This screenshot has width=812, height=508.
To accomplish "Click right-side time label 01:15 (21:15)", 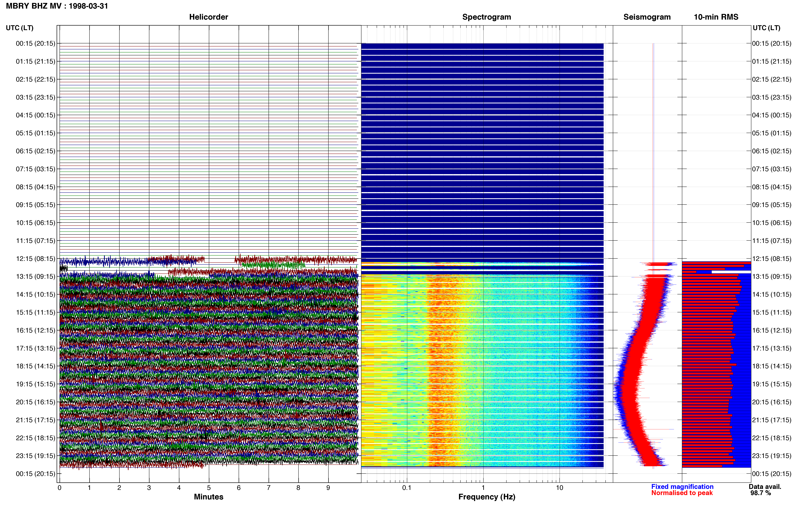I will (x=772, y=61).
